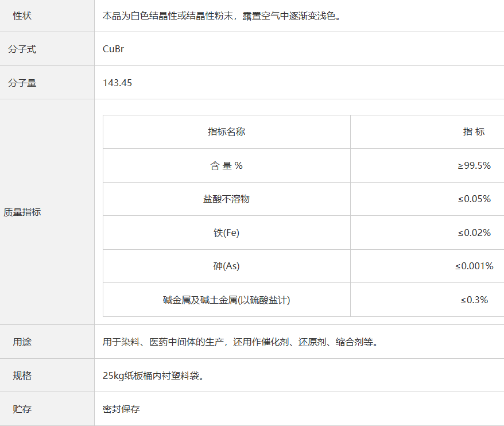Select the 143.45 molecular weight value
The image size is (504, 426).
point(117,83)
